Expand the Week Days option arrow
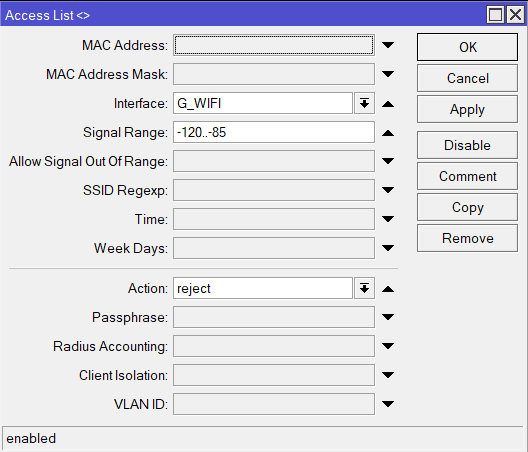 tap(388, 248)
